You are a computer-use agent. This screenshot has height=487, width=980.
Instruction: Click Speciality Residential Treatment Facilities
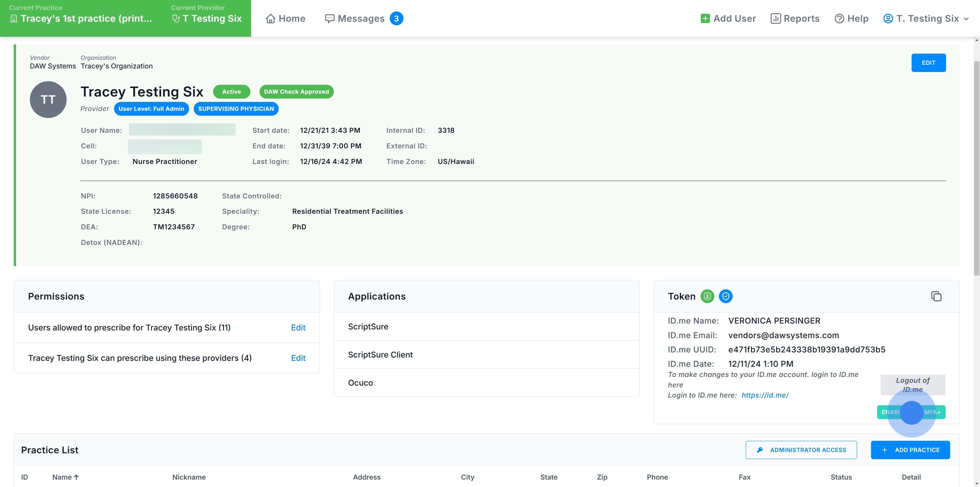[347, 211]
